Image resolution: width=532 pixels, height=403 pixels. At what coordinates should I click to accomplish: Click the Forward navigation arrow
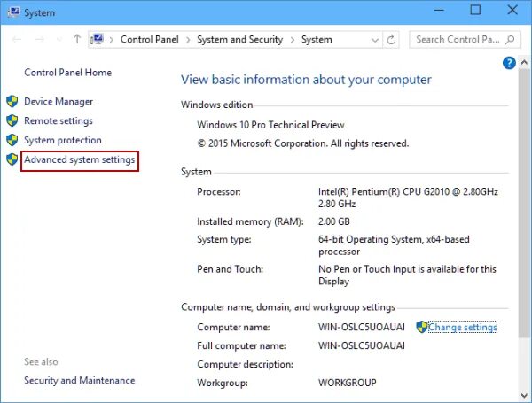(40, 40)
